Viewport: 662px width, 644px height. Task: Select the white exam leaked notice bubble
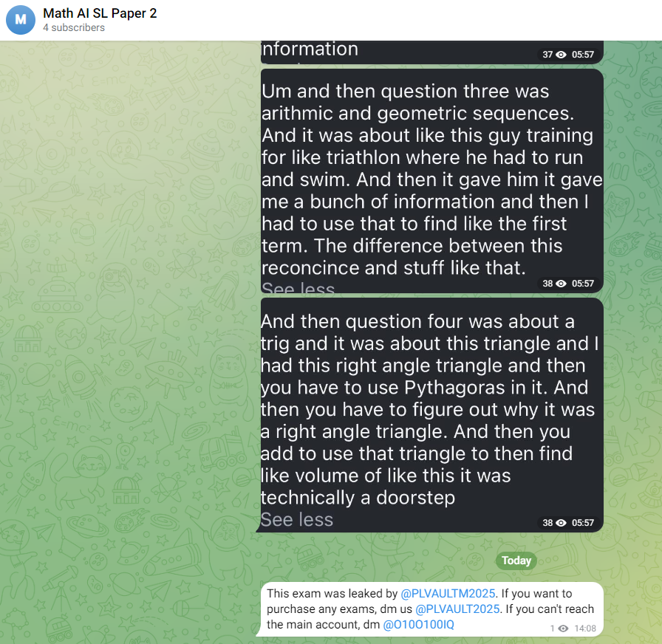click(431, 609)
